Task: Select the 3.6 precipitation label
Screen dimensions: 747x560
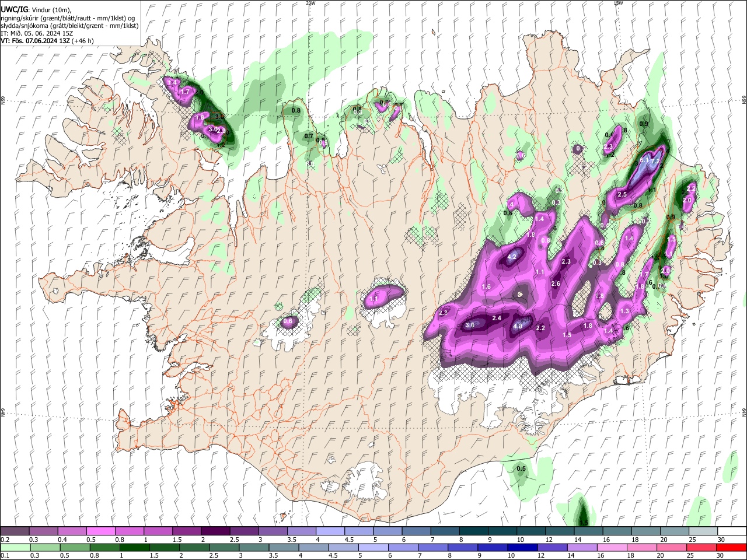Action: coord(470,325)
